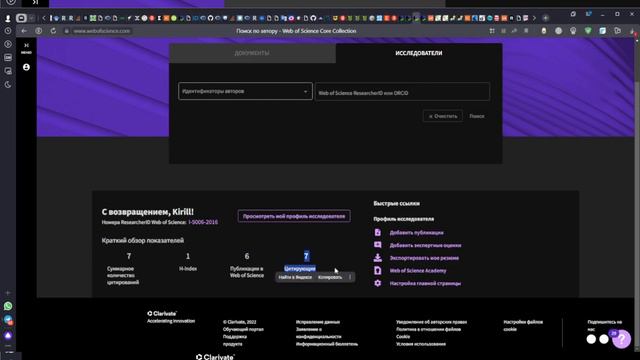Open more options dots in selection popup
The height and width of the screenshot is (360, 640).
(x=350, y=277)
